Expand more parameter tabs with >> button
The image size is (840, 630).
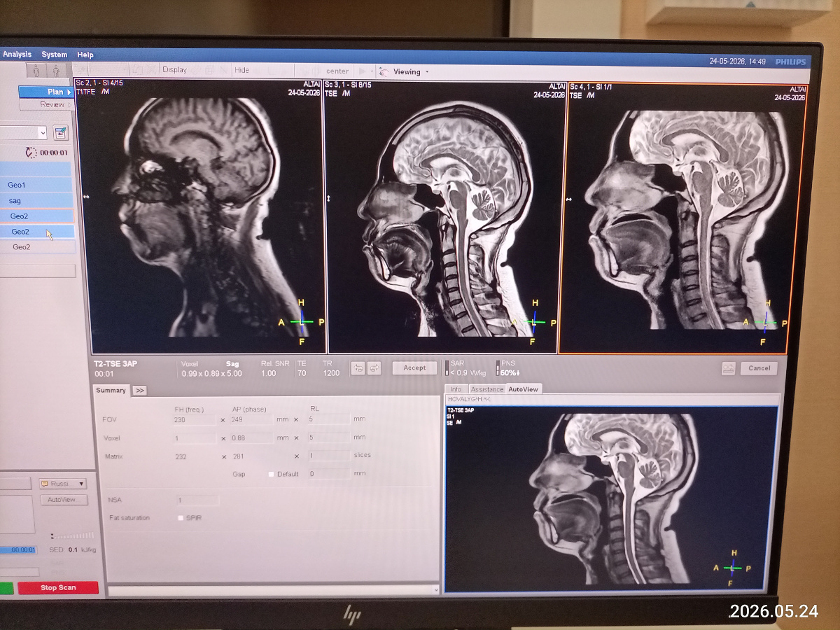point(139,391)
